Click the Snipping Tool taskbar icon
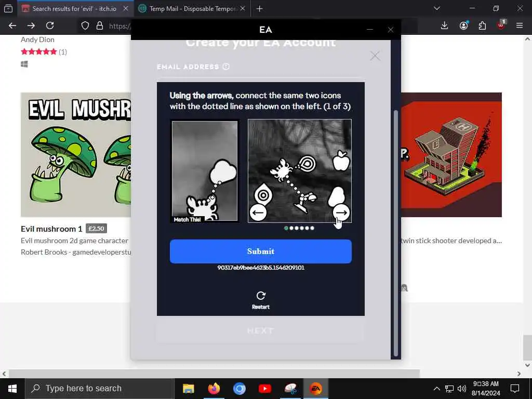Image resolution: width=532 pixels, height=399 pixels. tap(290, 389)
